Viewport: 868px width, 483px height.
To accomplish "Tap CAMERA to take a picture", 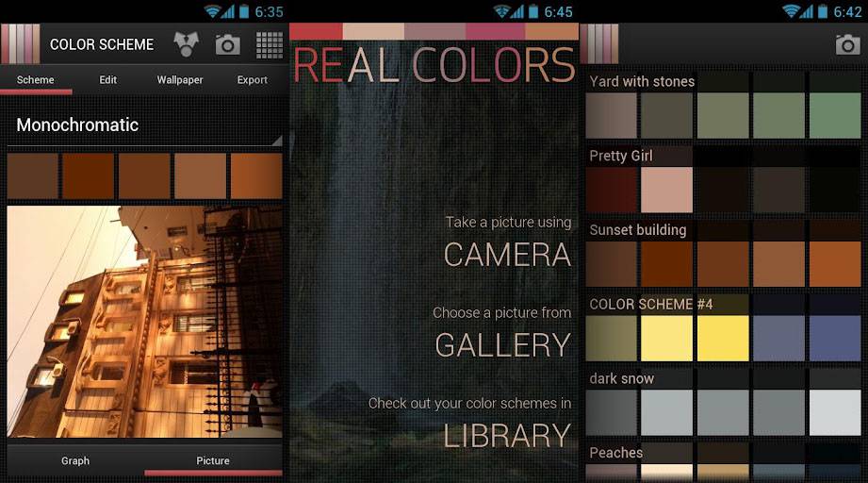I will pyautogui.click(x=508, y=255).
